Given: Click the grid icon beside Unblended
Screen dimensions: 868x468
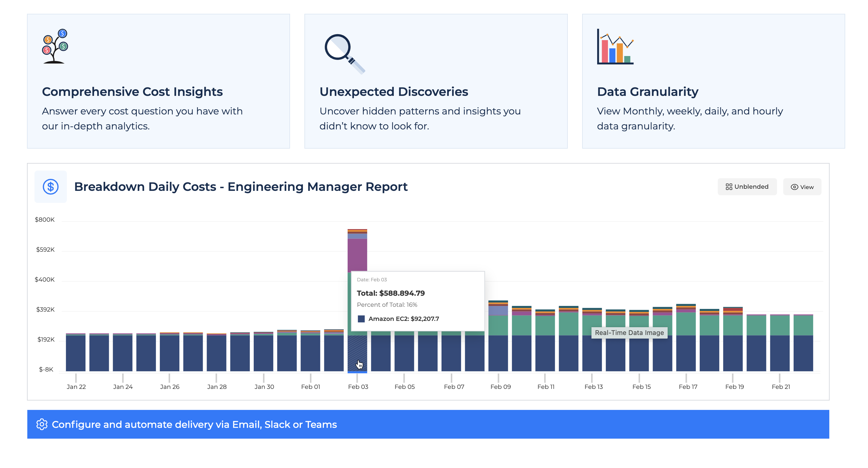Looking at the screenshot, I should point(729,187).
